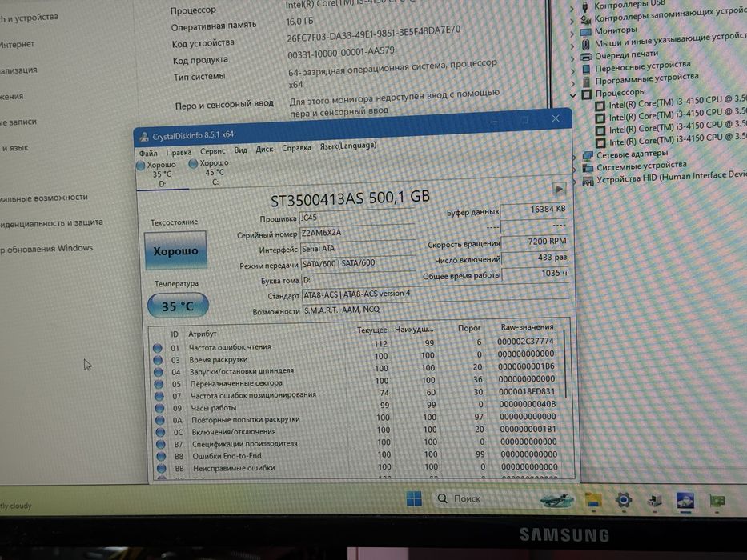Open the Вид menu
Viewport: 747px width, 560px height.
tap(240, 150)
